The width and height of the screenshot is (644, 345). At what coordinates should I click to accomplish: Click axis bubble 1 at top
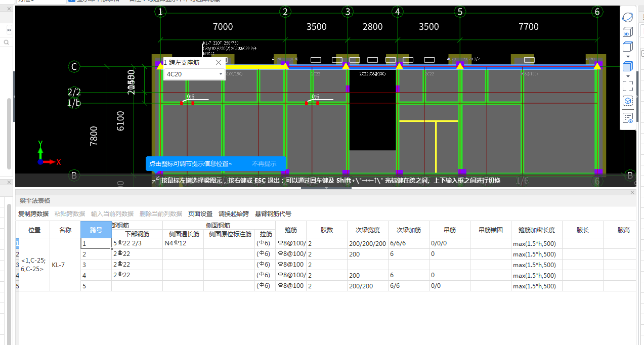pyautogui.click(x=160, y=12)
